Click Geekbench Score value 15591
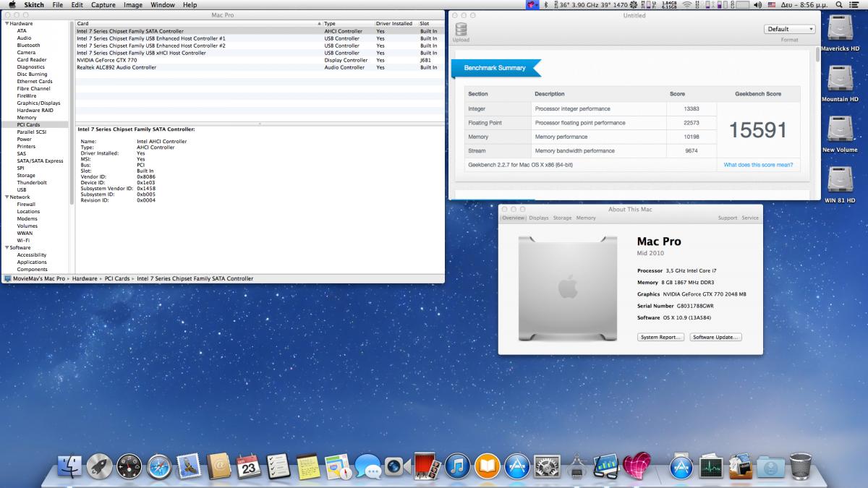868x488 pixels. click(x=757, y=129)
